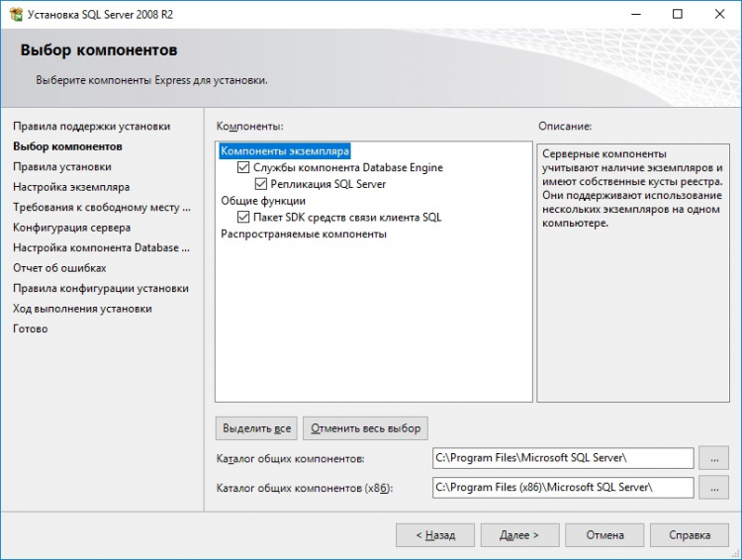Open help via the Справка button

[x=690, y=535]
